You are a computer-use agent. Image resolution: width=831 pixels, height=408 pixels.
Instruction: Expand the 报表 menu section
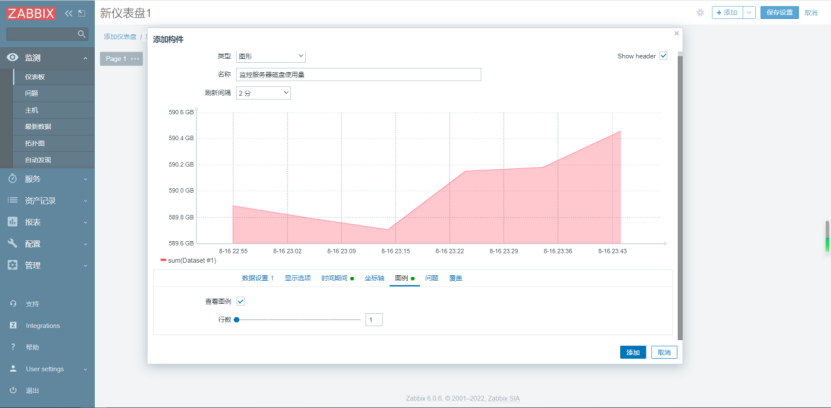(85, 222)
